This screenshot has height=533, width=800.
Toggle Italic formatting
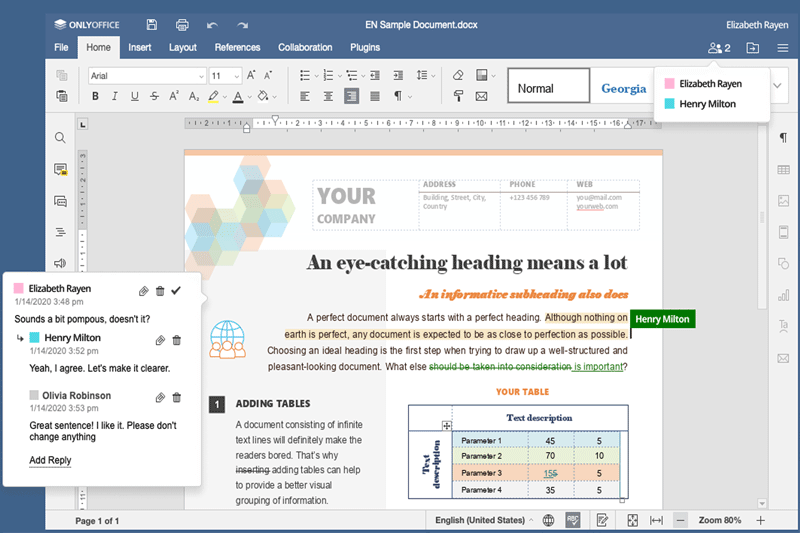[x=115, y=97]
